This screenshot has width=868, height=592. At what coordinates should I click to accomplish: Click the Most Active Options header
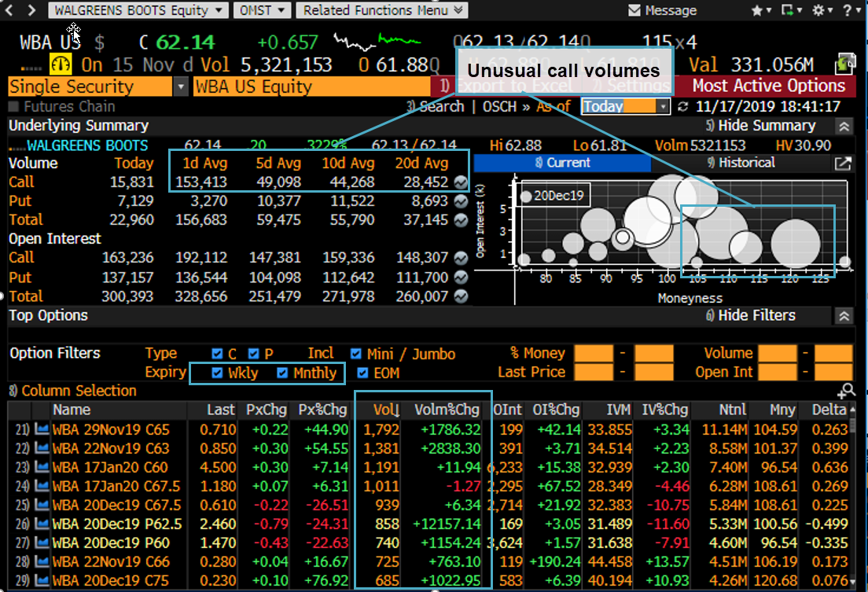point(768,86)
